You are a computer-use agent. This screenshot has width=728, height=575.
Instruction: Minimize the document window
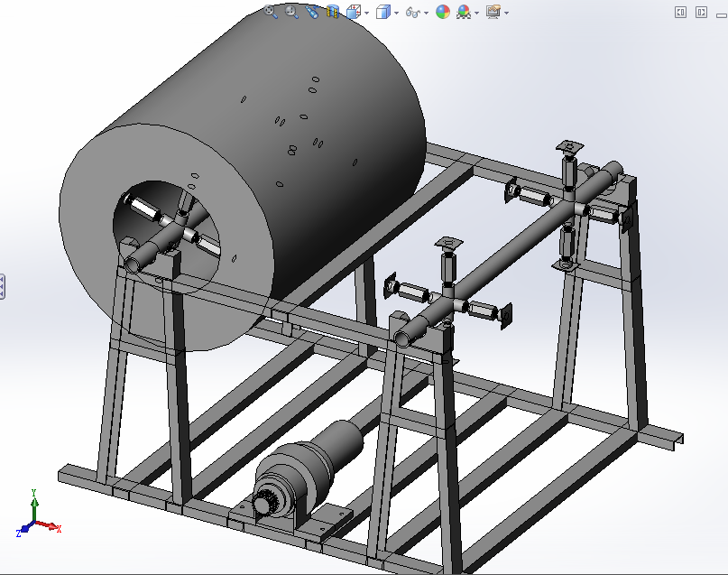click(x=722, y=14)
